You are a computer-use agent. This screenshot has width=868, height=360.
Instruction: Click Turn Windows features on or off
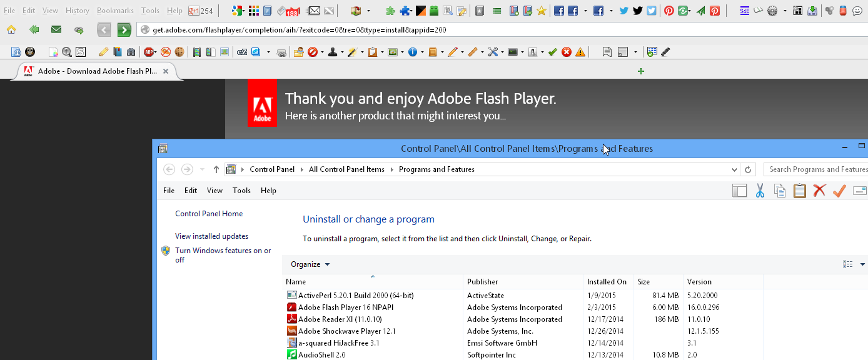point(223,255)
